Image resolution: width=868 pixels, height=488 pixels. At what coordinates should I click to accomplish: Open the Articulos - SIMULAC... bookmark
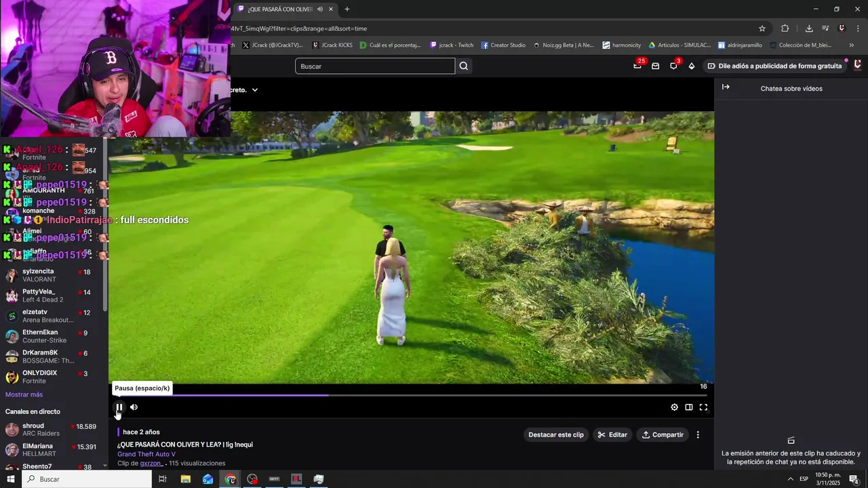click(679, 45)
